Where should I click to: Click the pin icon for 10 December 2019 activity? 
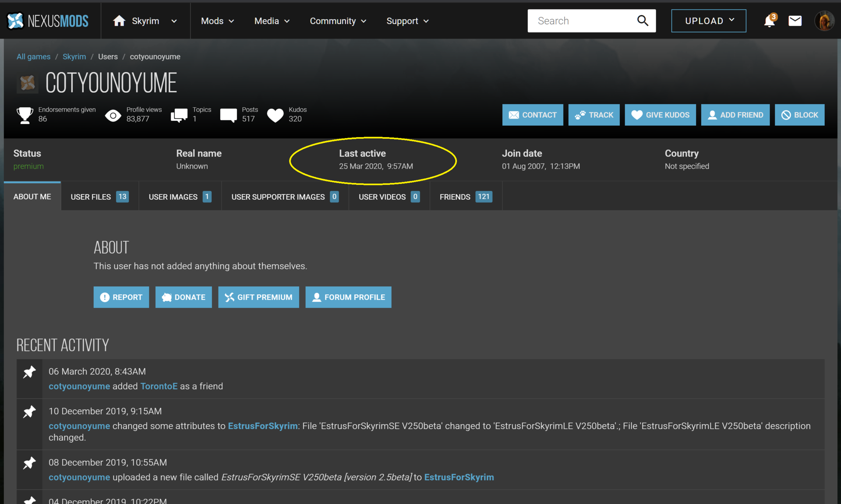click(x=29, y=412)
